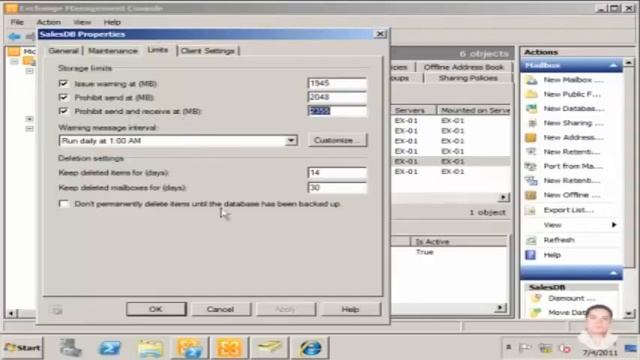Open the Action menu
Viewport: 640px width, 360px height.
pos(49,22)
